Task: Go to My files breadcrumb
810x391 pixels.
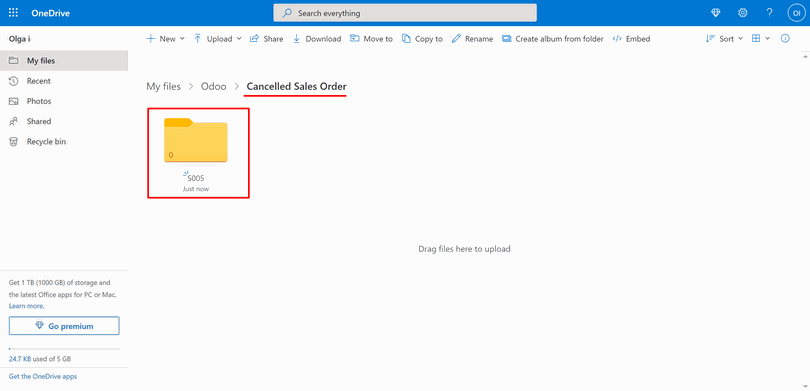Action: click(163, 87)
